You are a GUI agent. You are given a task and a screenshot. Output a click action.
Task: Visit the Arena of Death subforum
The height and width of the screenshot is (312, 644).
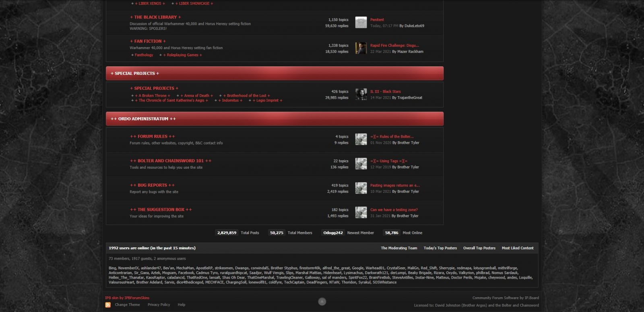196,96
